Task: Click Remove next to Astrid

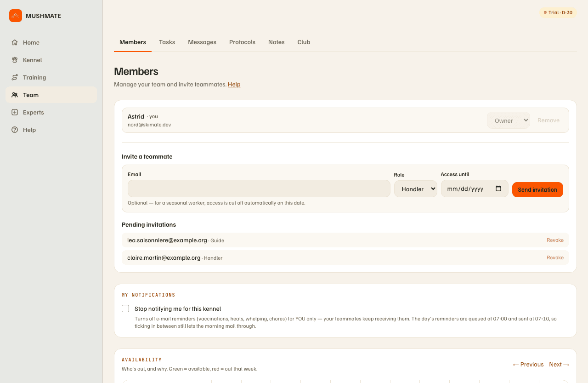Action: tap(548, 120)
